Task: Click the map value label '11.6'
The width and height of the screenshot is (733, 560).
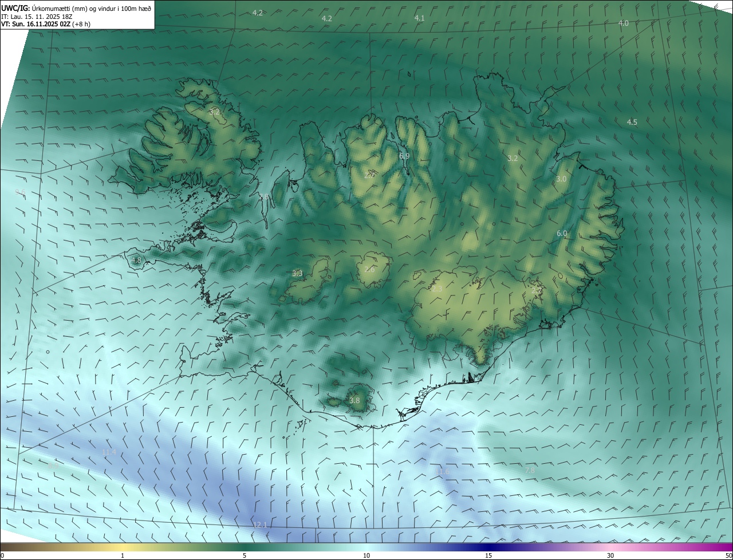Action: (443, 472)
